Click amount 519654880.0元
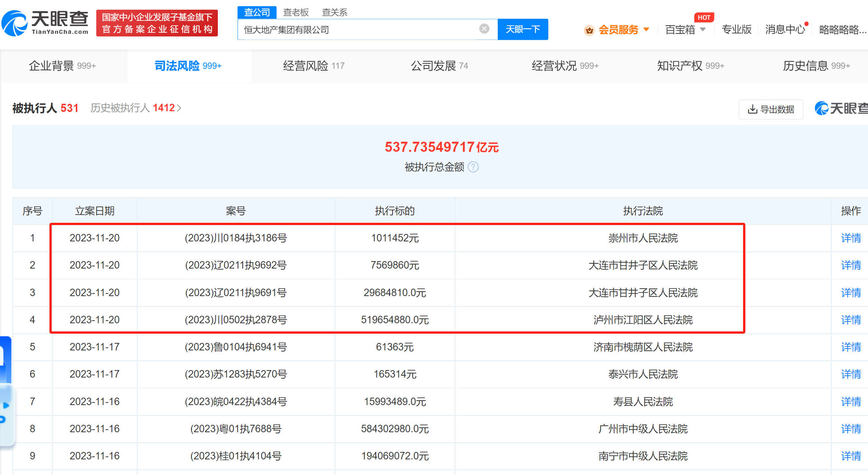Viewport: 868px width, 475px height. click(395, 320)
